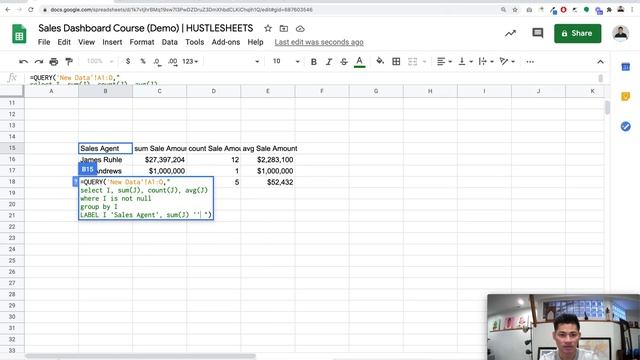Open the font size dropdown
Viewport: 640px width, 360px height.
[x=286, y=61]
